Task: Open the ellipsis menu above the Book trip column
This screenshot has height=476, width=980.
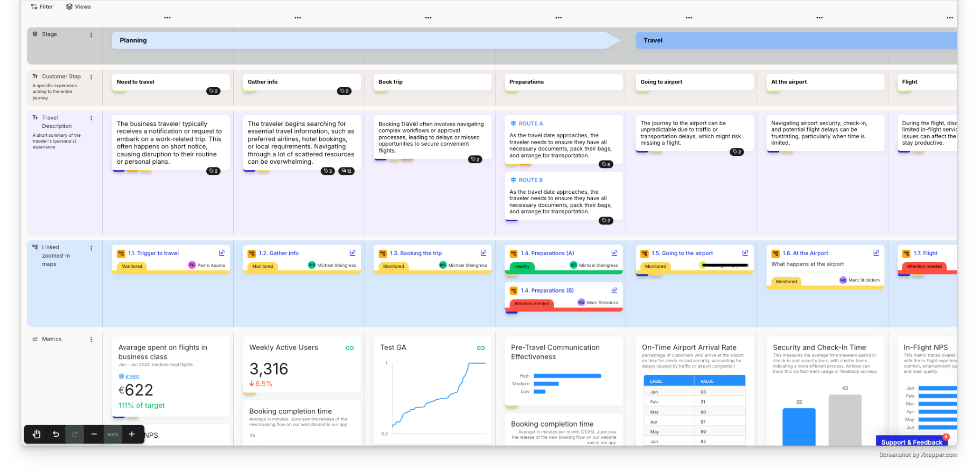Action: [x=428, y=18]
